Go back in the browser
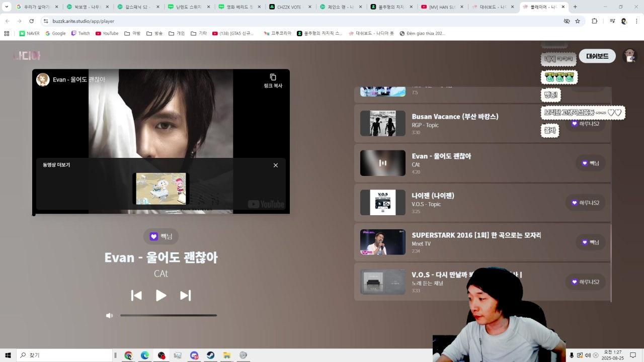Viewport: 644px width, 362px height. pos(7,21)
